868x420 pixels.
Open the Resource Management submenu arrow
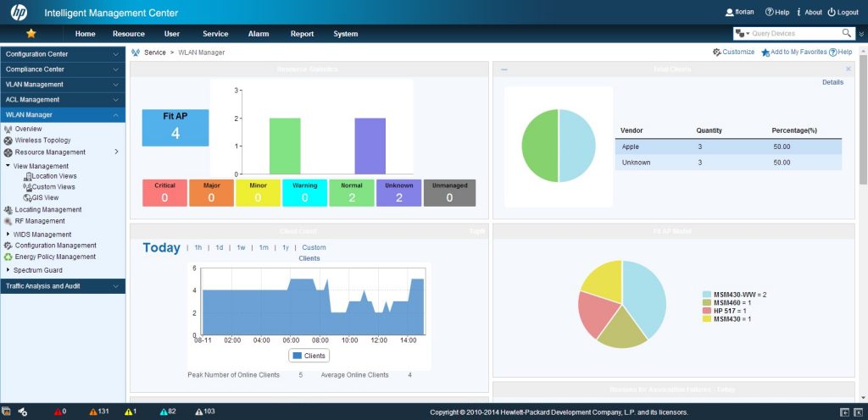116,152
